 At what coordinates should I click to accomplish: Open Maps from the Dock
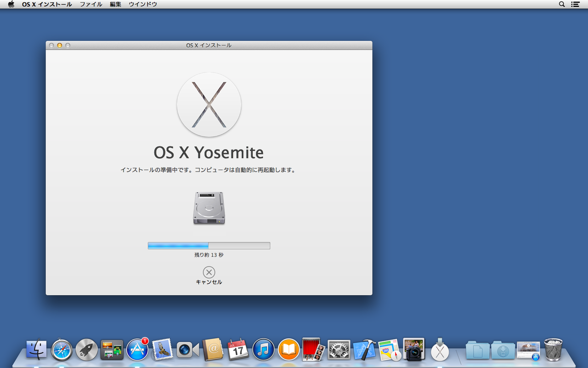390,350
